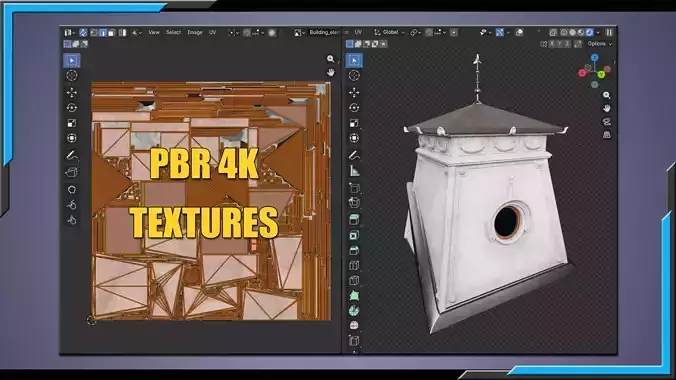
Task: Open the UV menu in 3D viewport header
Action: [x=358, y=32]
